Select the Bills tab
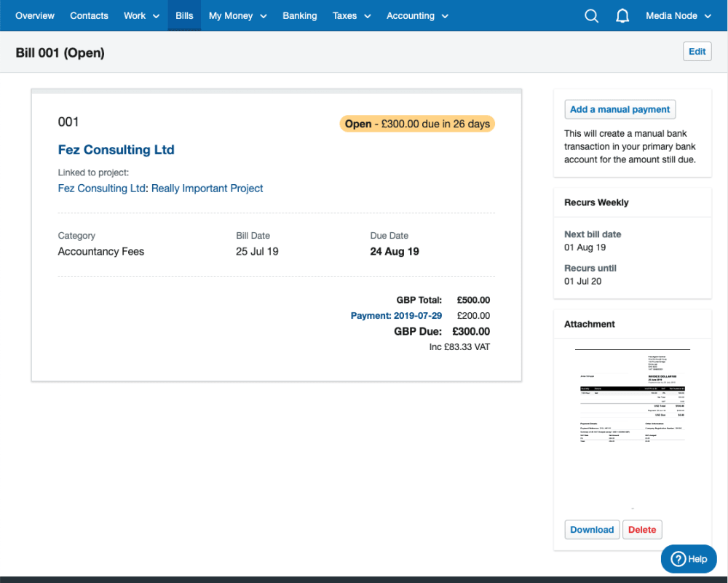Viewport: 728px width, 583px height. click(184, 16)
